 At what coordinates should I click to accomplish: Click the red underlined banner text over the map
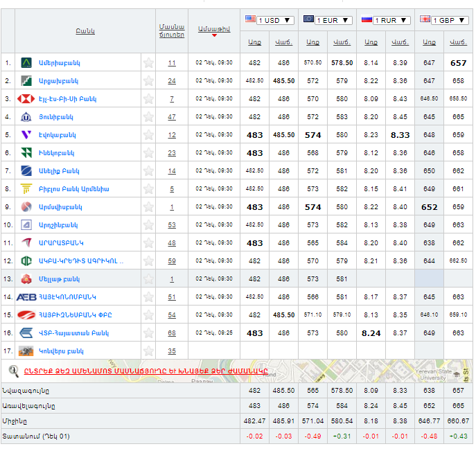point(146,371)
